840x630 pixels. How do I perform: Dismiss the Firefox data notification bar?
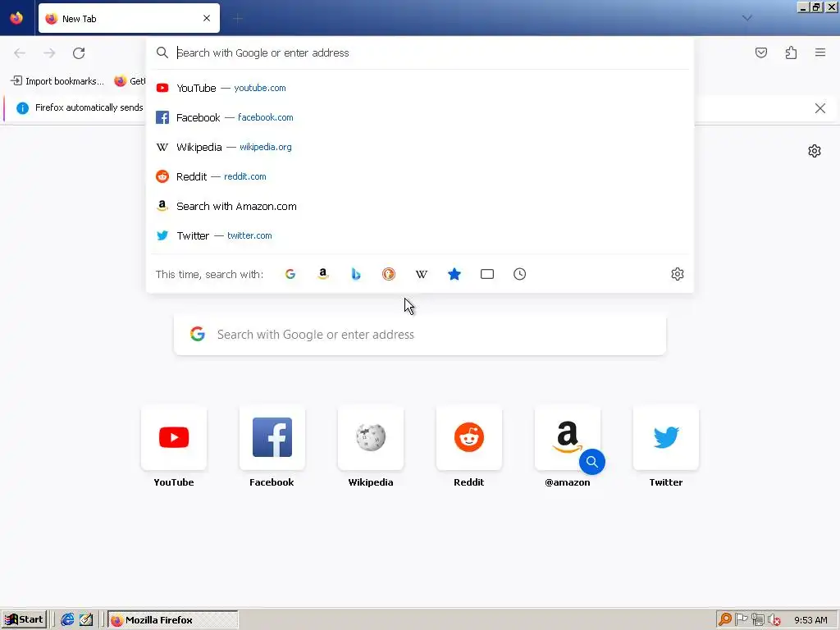pyautogui.click(x=819, y=108)
